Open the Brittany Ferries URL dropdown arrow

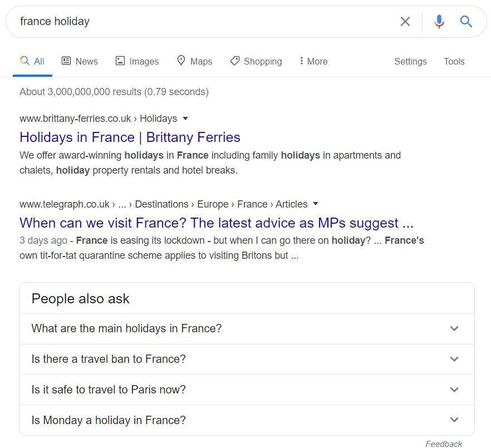click(x=185, y=119)
